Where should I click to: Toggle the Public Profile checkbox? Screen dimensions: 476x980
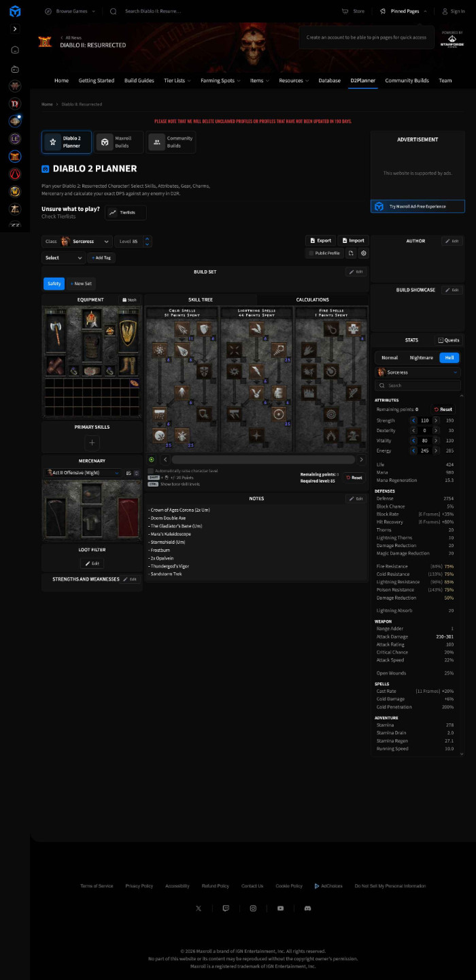(311, 253)
